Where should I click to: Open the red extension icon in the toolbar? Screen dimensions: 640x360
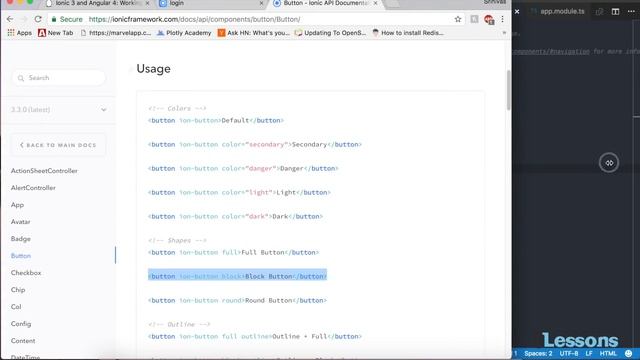pyautogui.click(x=489, y=19)
